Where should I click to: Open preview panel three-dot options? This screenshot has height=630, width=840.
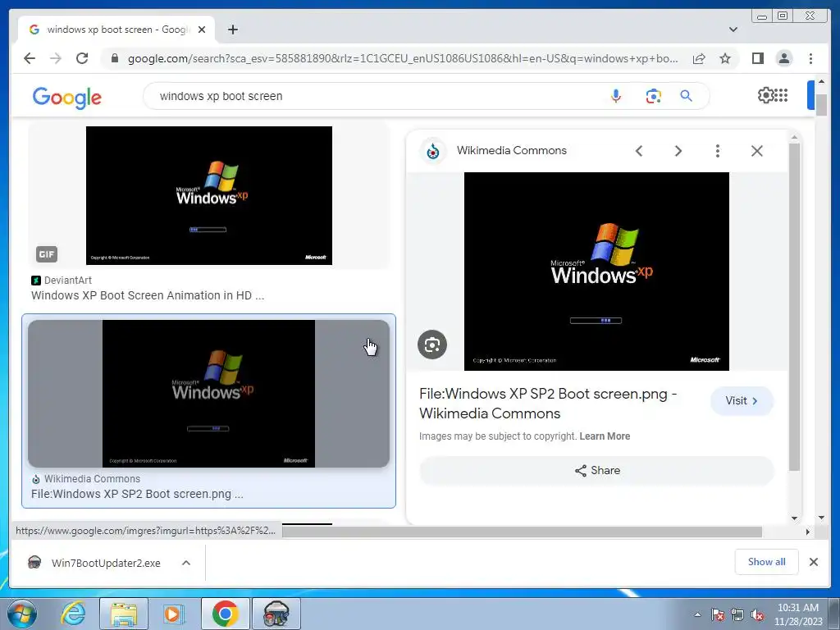coord(717,151)
